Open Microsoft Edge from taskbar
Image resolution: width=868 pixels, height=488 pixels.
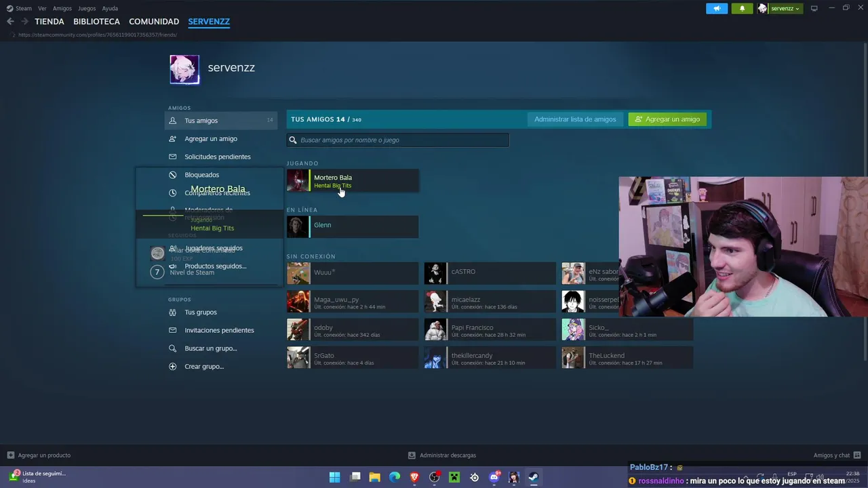(395, 477)
